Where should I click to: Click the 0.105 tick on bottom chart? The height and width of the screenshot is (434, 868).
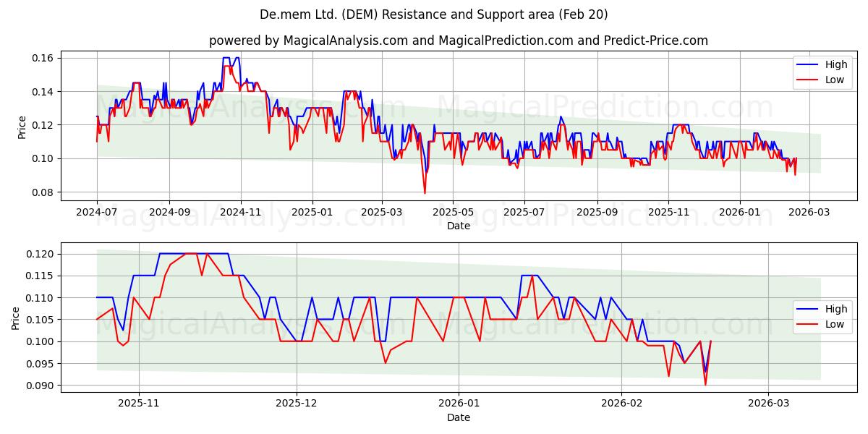click(x=42, y=320)
